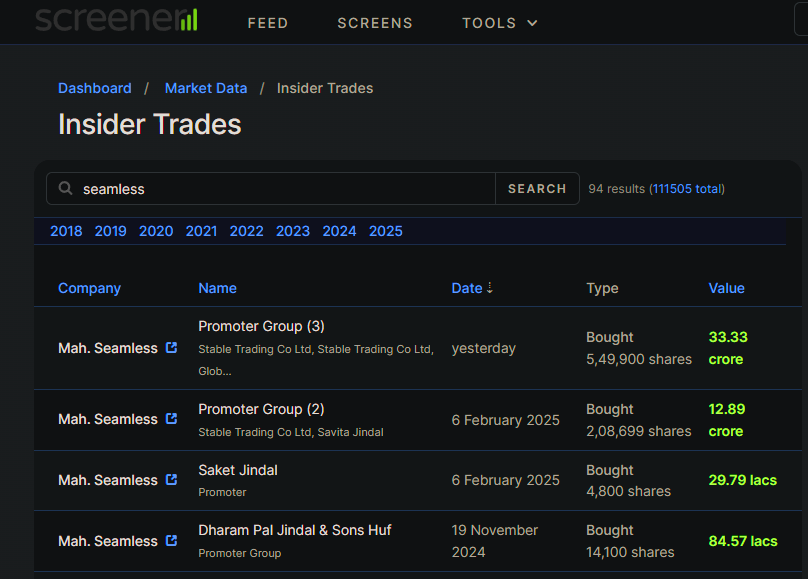The image size is (808, 579).
Task: Click Dharam Pal Jindal & Sons Huf
Action: [x=295, y=530]
